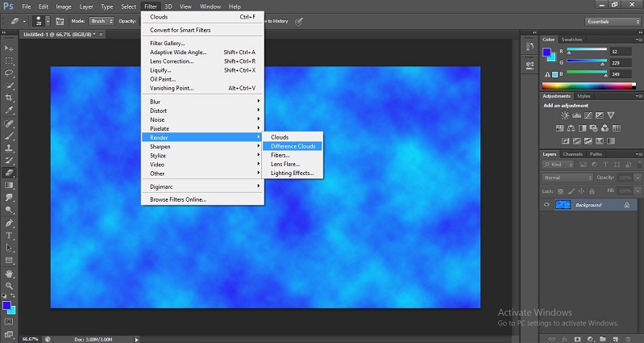Toggle Edit in Quick Mask Mode

point(9,321)
